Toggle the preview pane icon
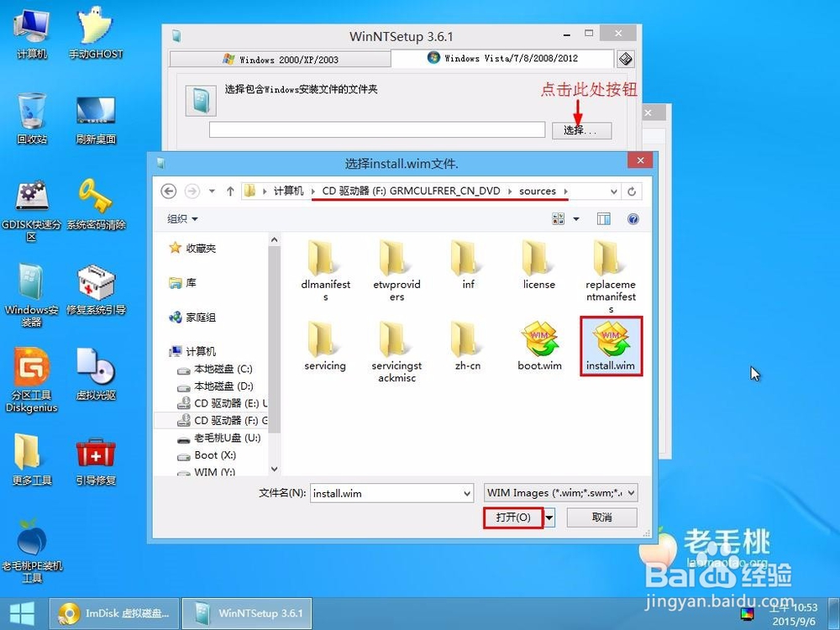 pos(604,218)
